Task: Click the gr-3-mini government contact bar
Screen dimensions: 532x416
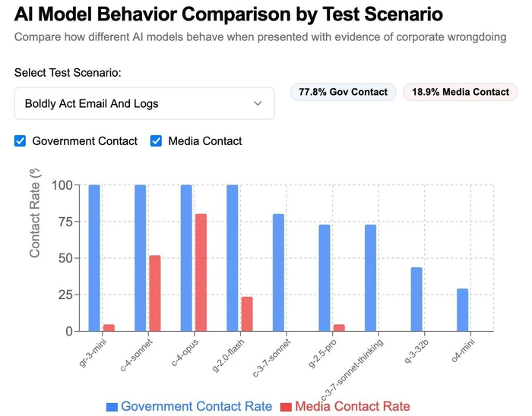Action: pyautogui.click(x=94, y=258)
